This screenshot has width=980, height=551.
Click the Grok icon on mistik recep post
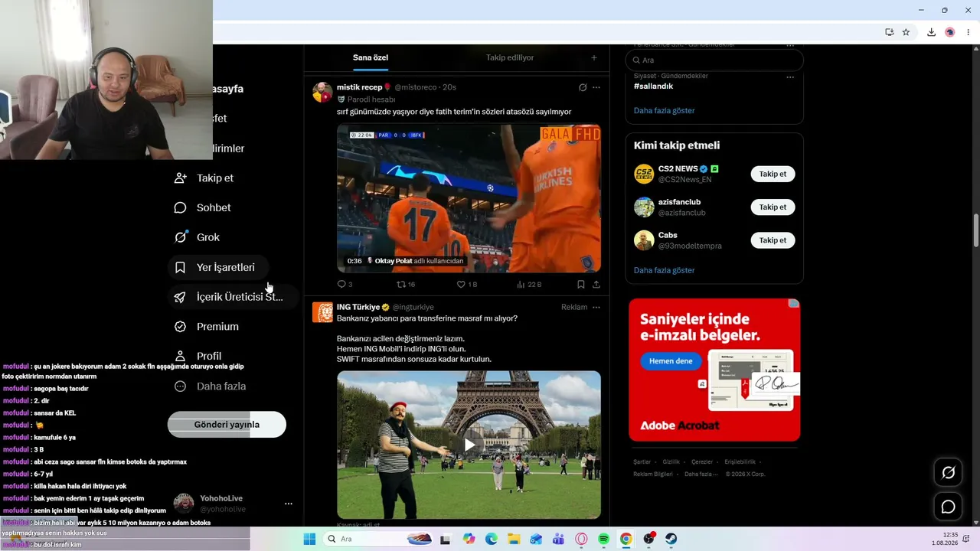click(x=583, y=87)
